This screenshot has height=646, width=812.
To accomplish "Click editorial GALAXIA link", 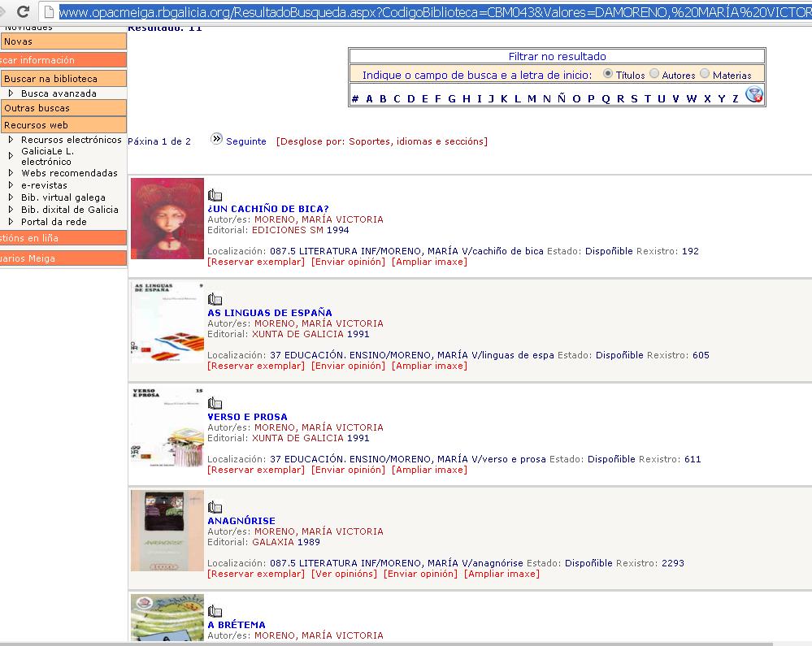I will coord(273,542).
